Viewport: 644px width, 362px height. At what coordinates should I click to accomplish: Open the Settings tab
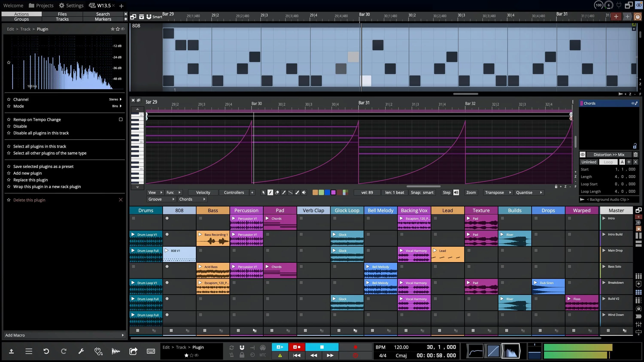(x=71, y=6)
